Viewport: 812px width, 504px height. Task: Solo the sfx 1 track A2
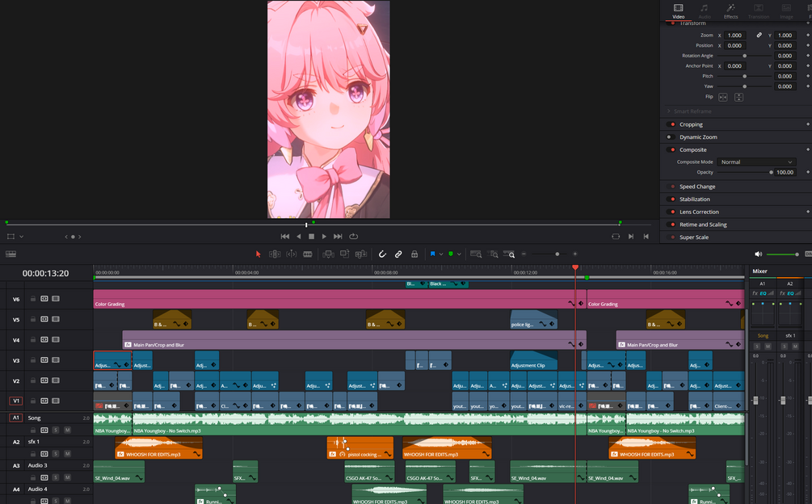pyautogui.click(x=56, y=452)
